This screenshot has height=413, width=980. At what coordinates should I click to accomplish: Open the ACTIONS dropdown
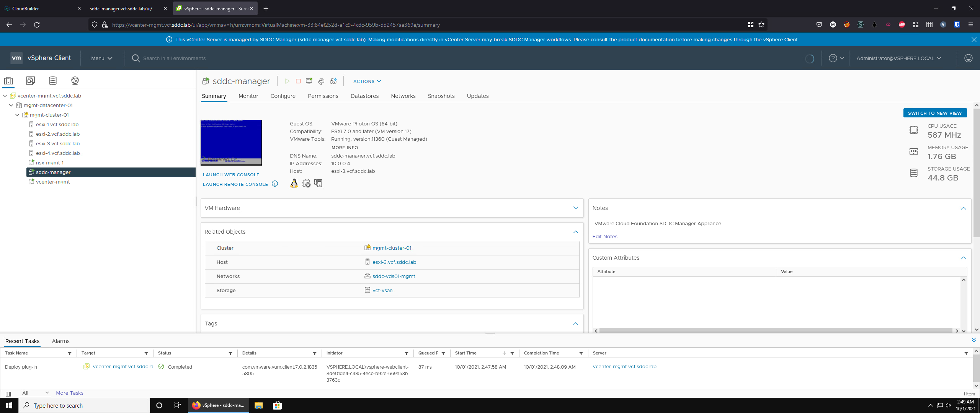(367, 81)
